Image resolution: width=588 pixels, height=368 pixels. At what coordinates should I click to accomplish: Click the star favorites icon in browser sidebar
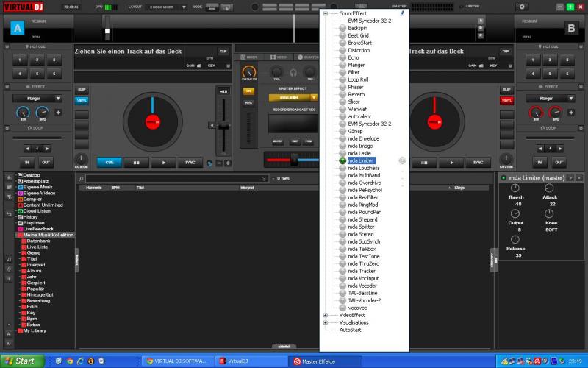pos(9,177)
